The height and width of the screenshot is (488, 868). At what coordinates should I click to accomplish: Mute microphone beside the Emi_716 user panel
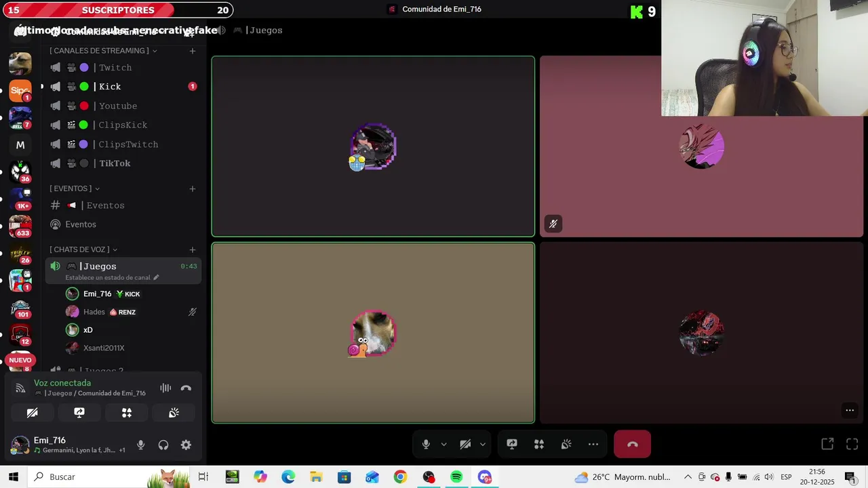[x=140, y=445]
